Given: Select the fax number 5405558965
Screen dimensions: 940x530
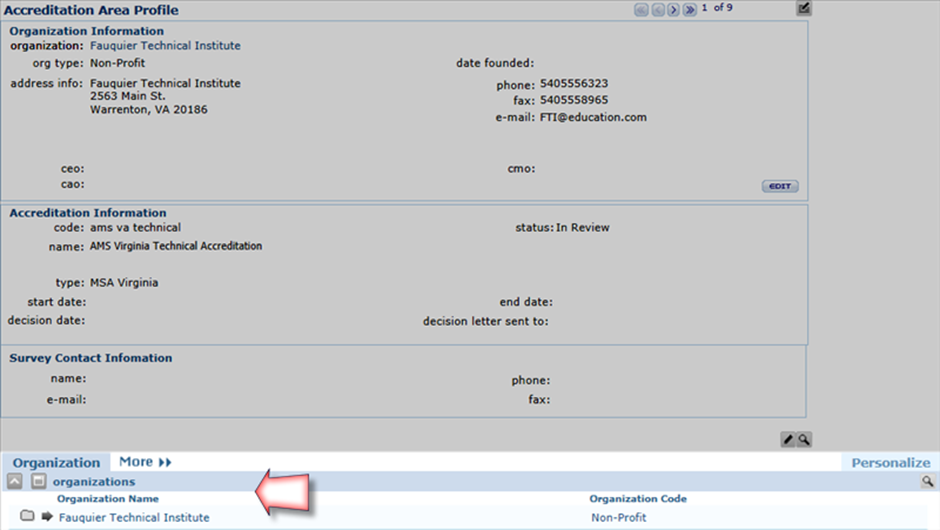Looking at the screenshot, I should pyautogui.click(x=574, y=100).
